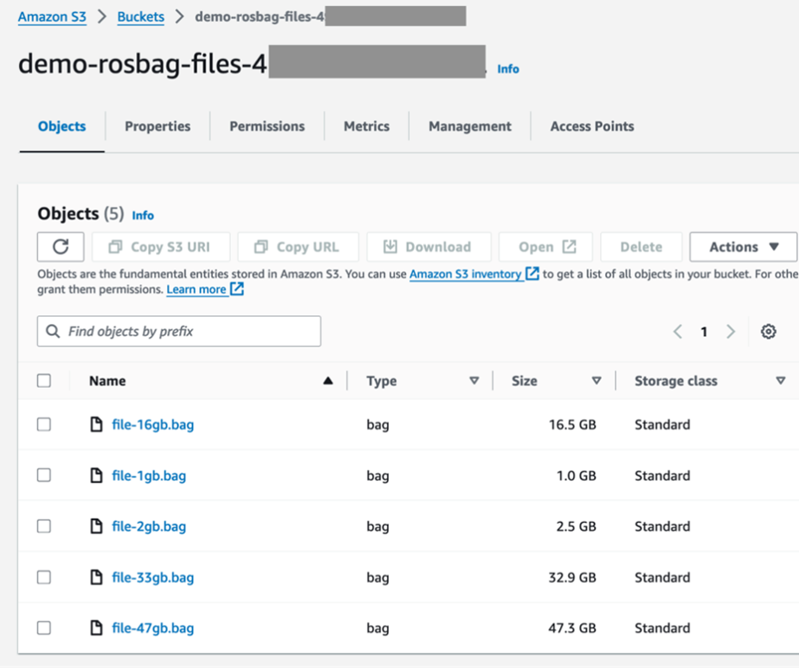Switch to the Properties tab
Screen dimensions: 799x672
coord(158,126)
